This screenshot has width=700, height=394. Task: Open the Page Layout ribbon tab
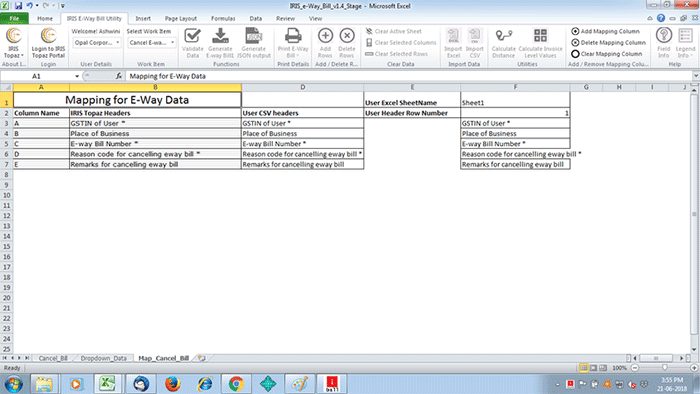(x=180, y=18)
